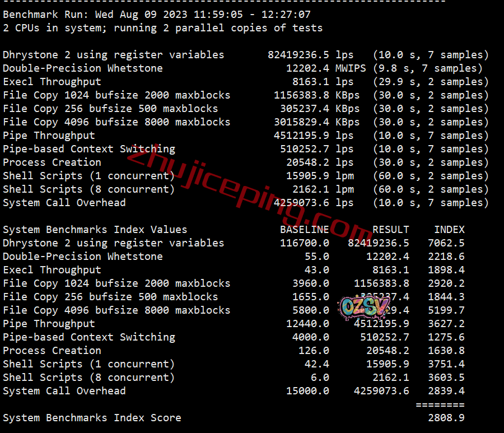The width and height of the screenshot is (504, 433).
Task: Click the Benchmark Run date line
Action: (x=157, y=15)
